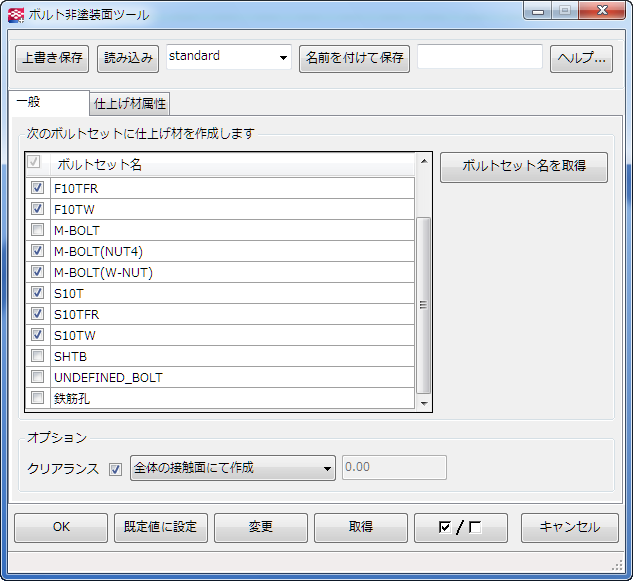Click the list scrollbar up arrow

424,161
